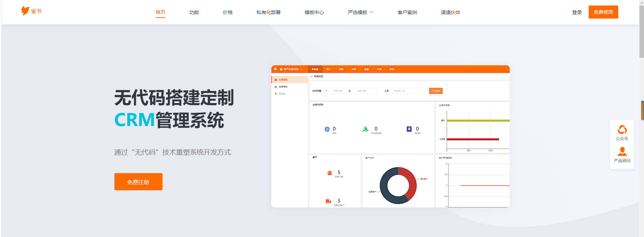Select the 客户 tab in the CRM preview
The width and height of the screenshot is (644, 237).
[x=329, y=69]
